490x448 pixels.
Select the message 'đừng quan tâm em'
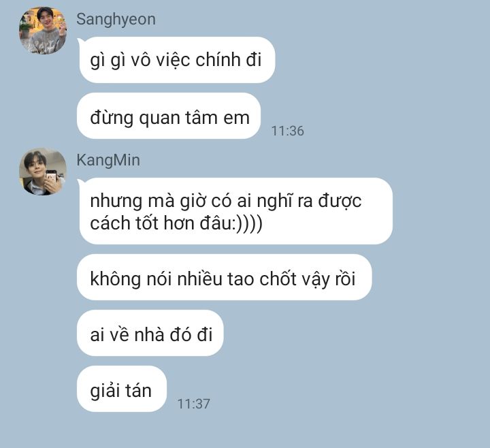click(x=169, y=116)
